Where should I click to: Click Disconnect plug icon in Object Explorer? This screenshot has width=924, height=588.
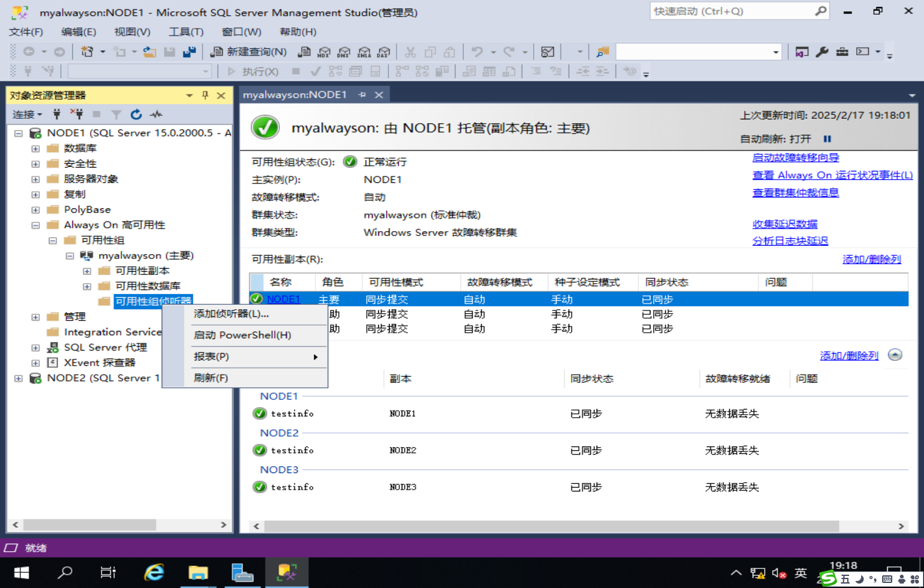point(76,114)
